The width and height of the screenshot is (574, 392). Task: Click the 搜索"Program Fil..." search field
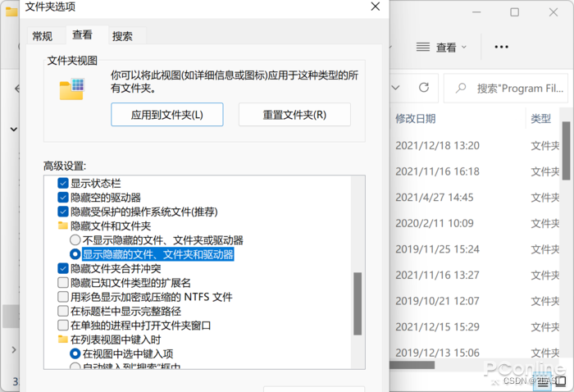[x=507, y=89]
